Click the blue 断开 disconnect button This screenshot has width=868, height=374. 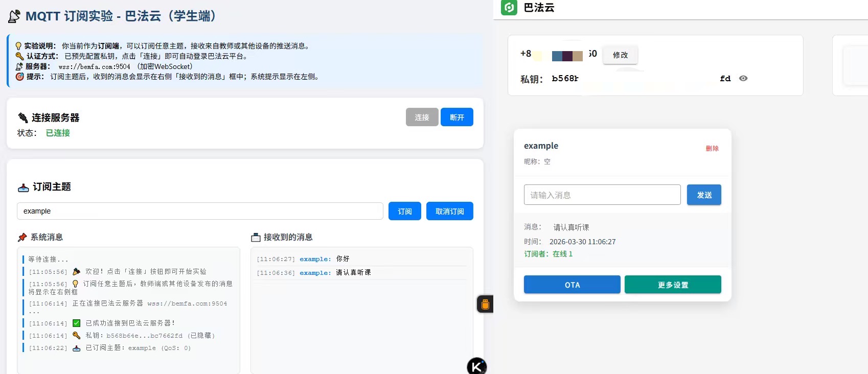(457, 117)
